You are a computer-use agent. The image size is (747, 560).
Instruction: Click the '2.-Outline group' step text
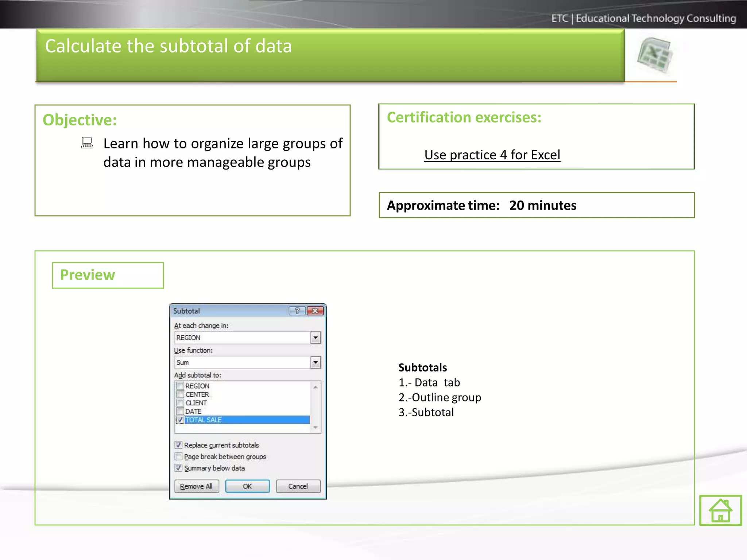440,397
